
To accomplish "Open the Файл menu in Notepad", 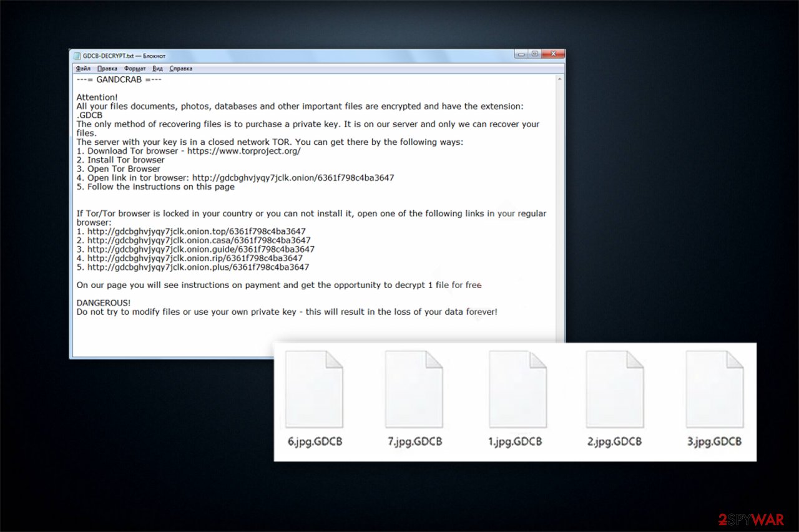I will tap(83, 69).
